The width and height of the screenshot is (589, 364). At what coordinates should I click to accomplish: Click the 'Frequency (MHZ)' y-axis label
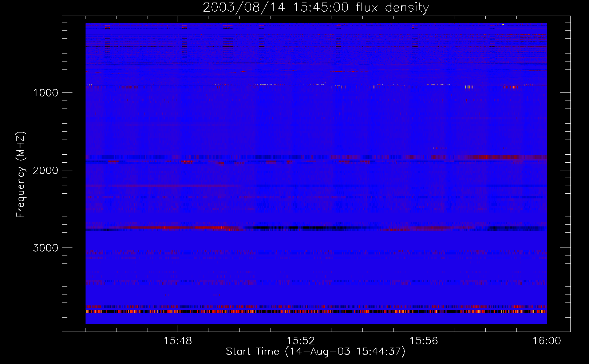click(21, 175)
